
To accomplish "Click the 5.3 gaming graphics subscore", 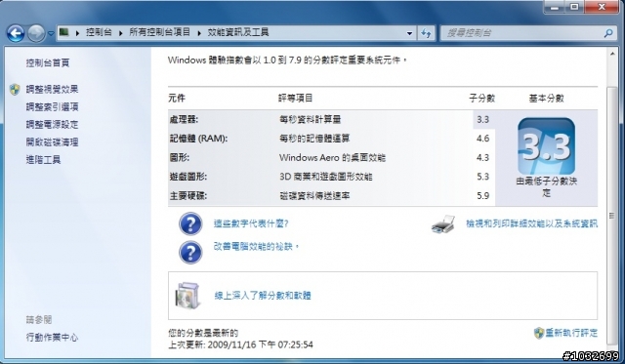I will [482, 177].
